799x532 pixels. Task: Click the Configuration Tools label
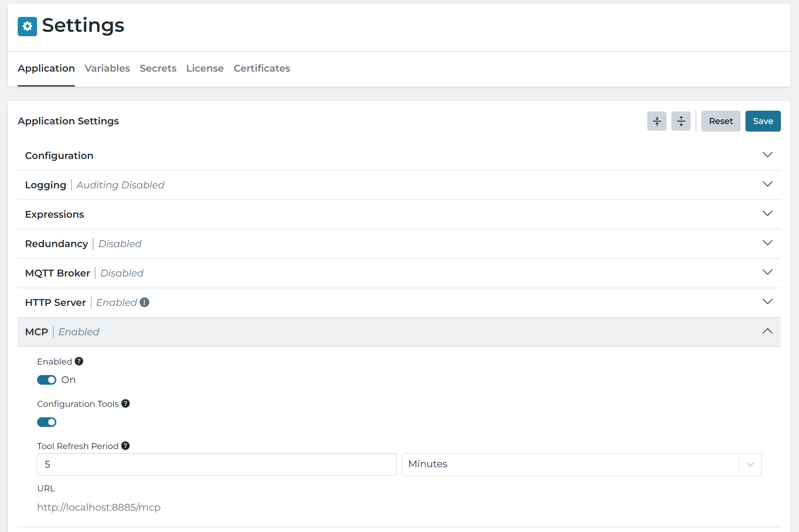click(x=78, y=404)
